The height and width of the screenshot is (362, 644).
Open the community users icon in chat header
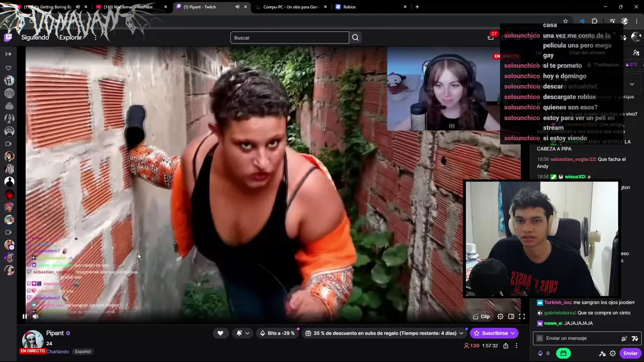coord(636,53)
